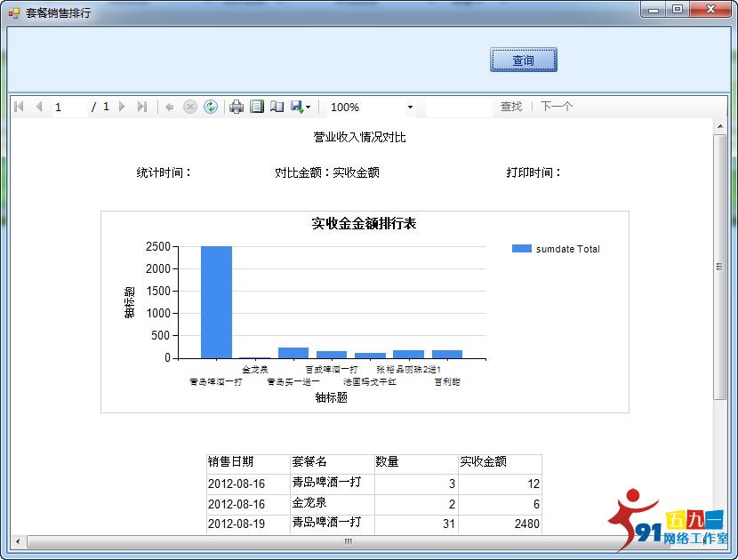738x560 pixels.
Task: Go to the last report page
Action: [x=142, y=107]
